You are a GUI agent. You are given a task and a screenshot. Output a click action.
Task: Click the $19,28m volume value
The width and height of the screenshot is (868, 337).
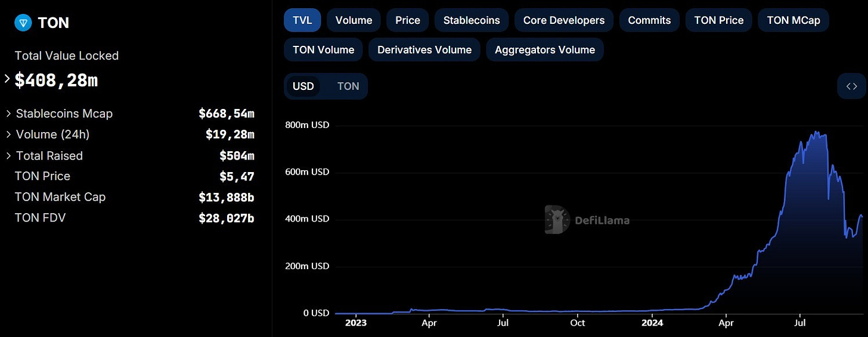point(230,135)
